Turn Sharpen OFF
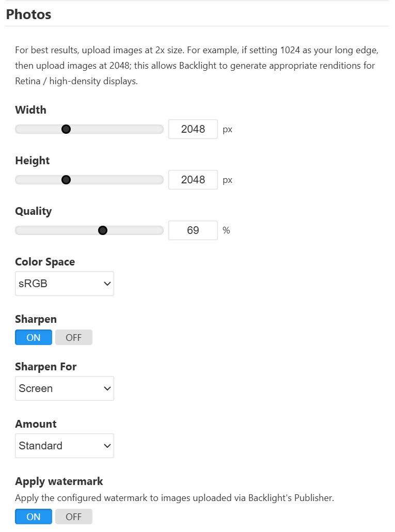This screenshot has width=395, height=532. [x=74, y=337]
